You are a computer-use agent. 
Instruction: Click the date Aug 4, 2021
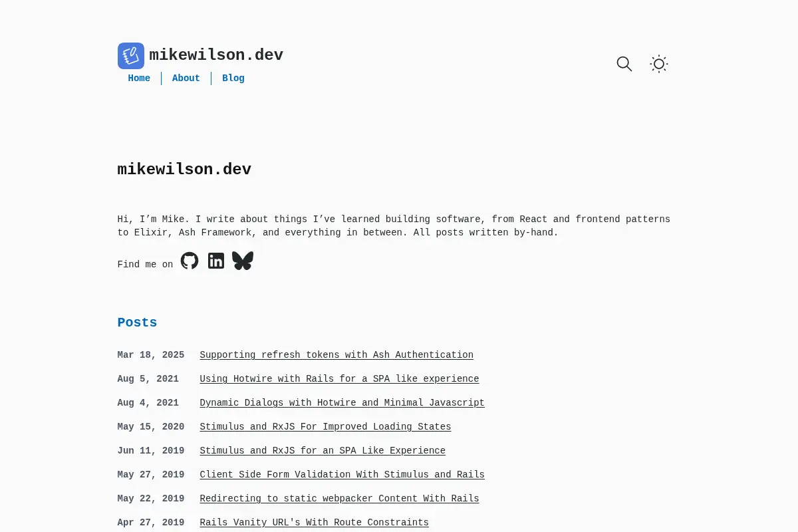[148, 403]
